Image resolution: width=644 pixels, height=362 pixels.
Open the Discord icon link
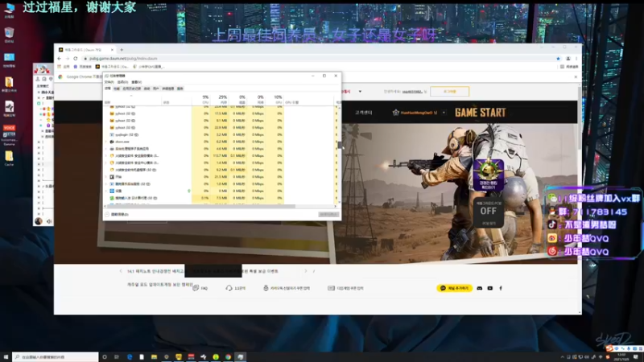479,288
